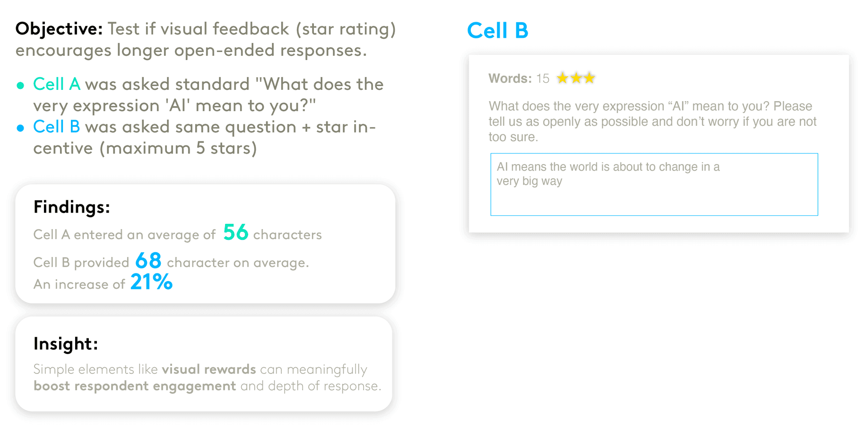The image size is (868, 432).
Task: Click the 'boost respondent engagement' bold text
Action: click(x=135, y=386)
